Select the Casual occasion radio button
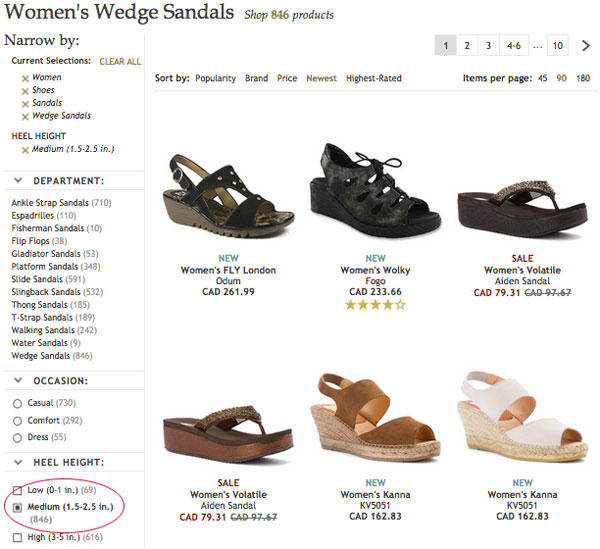This screenshot has width=600, height=549. [x=17, y=403]
